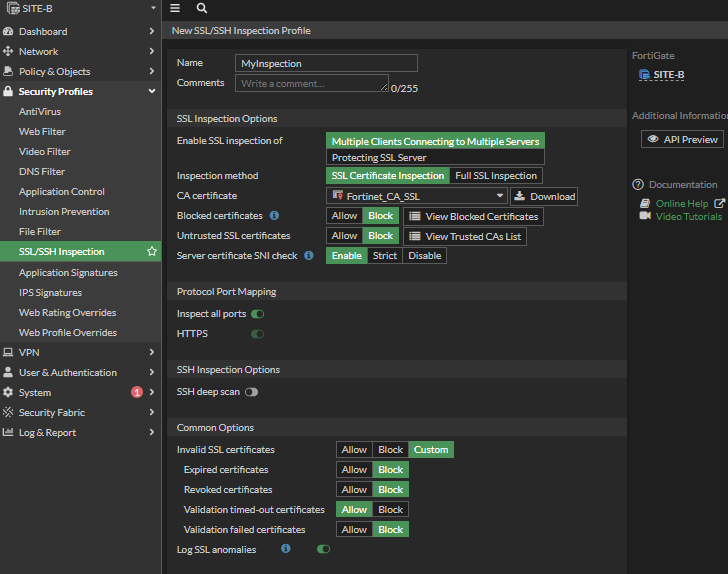The width and height of the screenshot is (728, 574).
Task: Toggle Log SSL anomalies switch
Action: point(323,549)
